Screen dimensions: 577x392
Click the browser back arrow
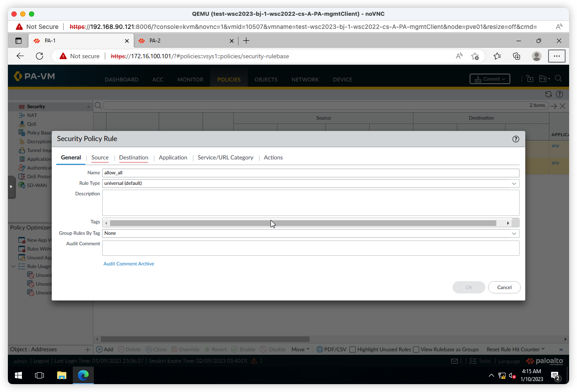click(20, 56)
